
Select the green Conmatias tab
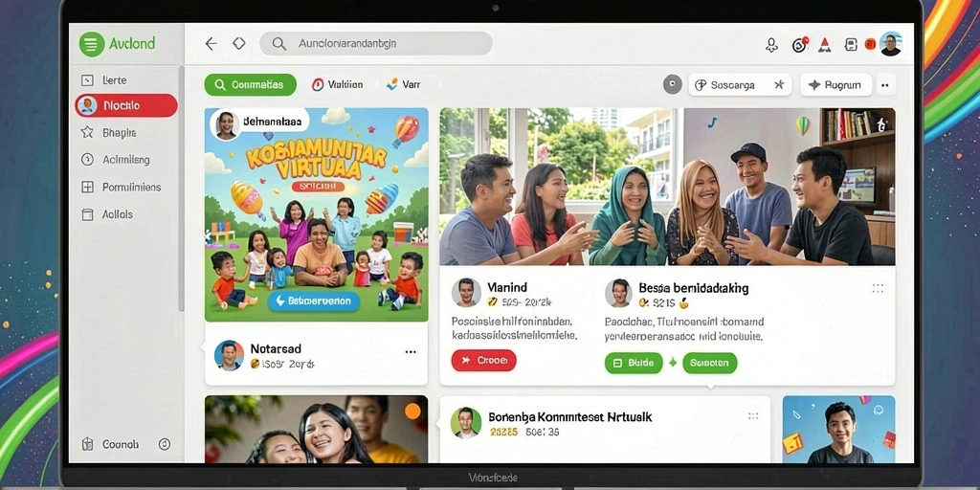click(250, 84)
